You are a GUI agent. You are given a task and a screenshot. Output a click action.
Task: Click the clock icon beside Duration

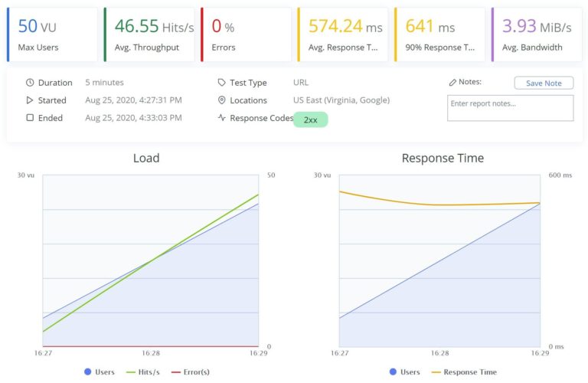[x=30, y=83]
